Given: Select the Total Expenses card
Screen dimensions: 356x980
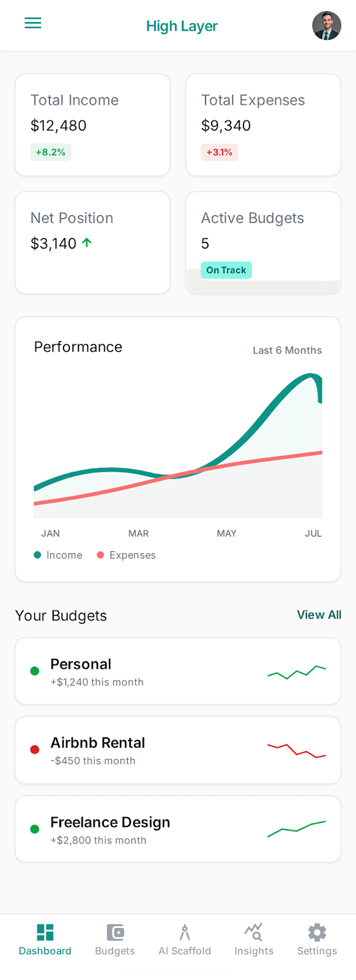Looking at the screenshot, I should coord(263,125).
